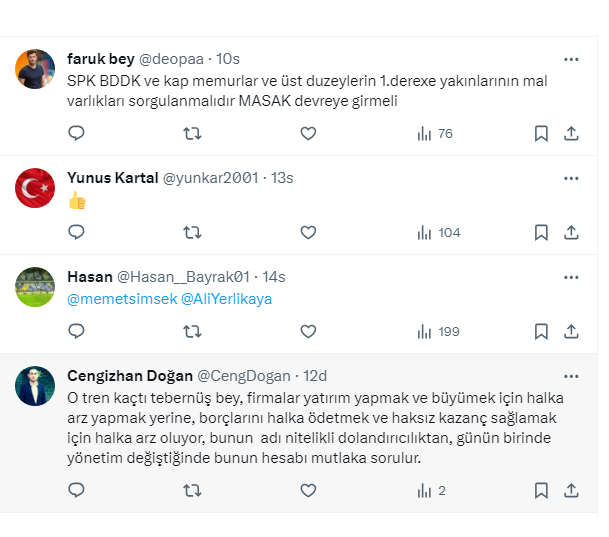609x537 pixels.
Task: Open the @AliYerlikaya mention link
Action: coord(226,298)
